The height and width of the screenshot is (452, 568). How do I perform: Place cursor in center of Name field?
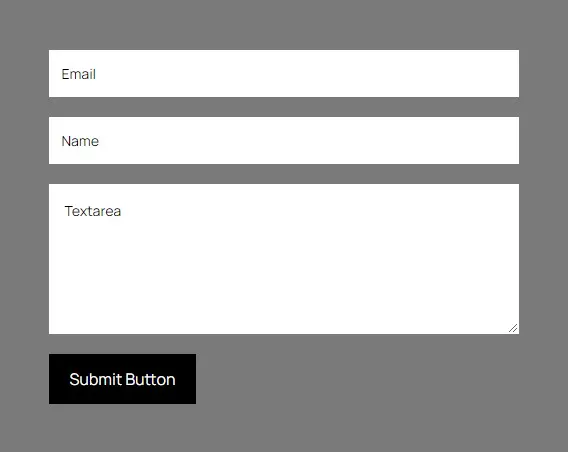(284, 141)
